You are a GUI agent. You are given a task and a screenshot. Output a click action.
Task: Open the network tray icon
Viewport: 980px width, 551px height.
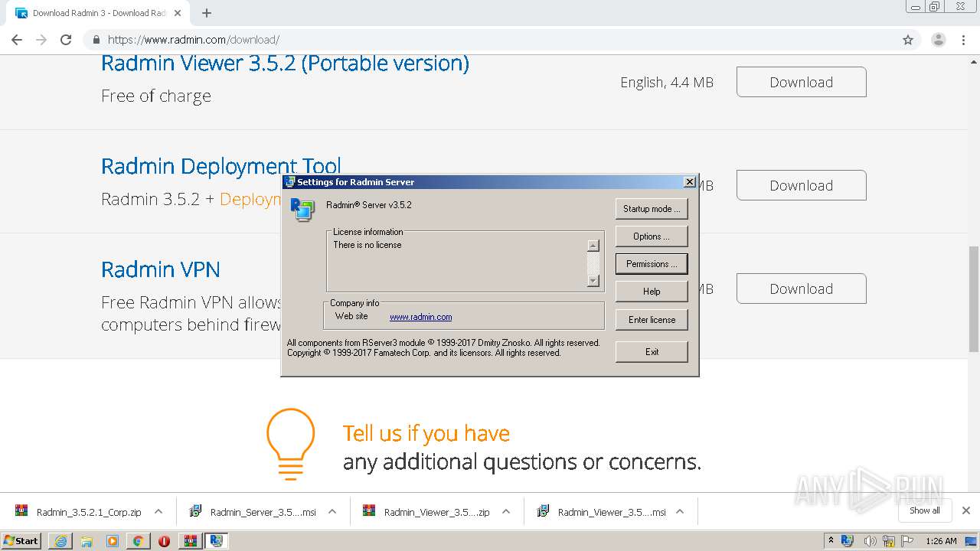click(889, 541)
